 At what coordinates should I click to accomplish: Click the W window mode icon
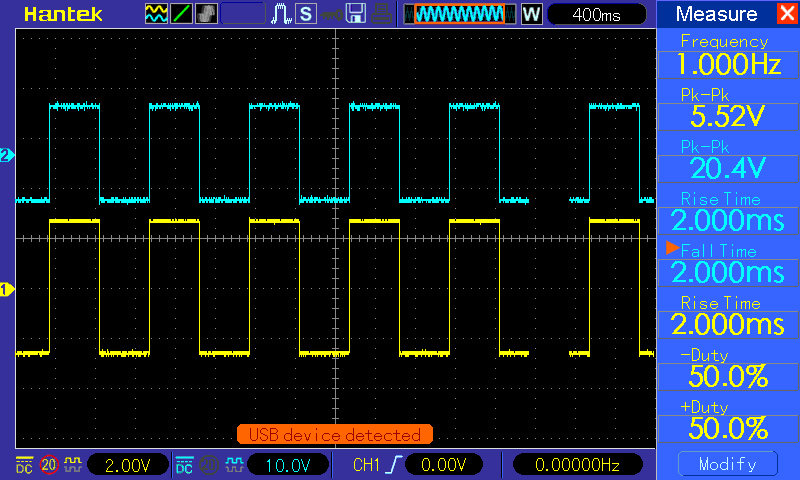point(531,14)
